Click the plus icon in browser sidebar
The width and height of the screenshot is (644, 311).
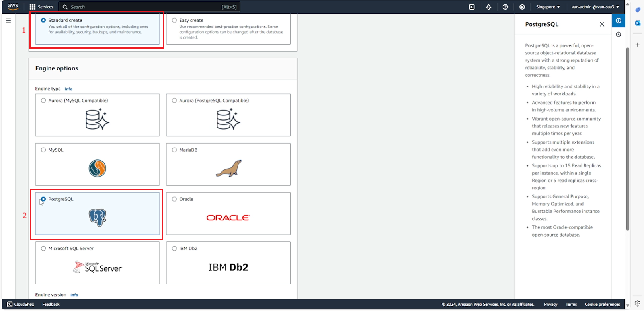pos(638,45)
